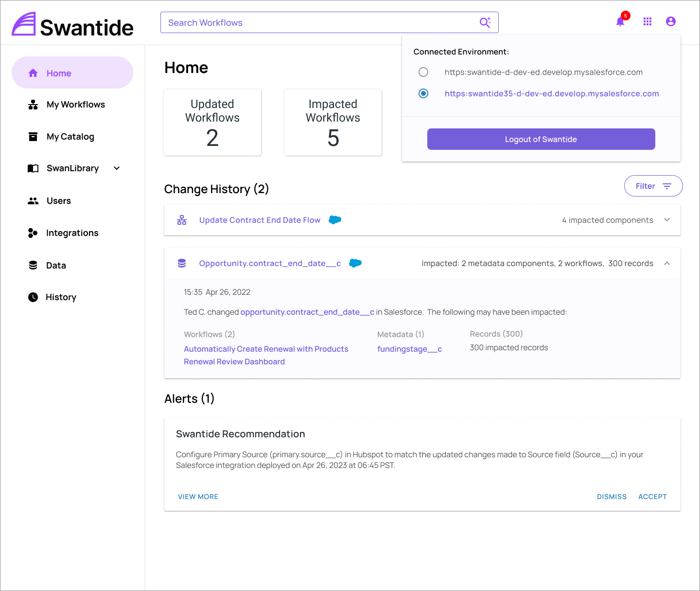Click the Users people icon
The height and width of the screenshot is (591, 700).
pos(33,201)
